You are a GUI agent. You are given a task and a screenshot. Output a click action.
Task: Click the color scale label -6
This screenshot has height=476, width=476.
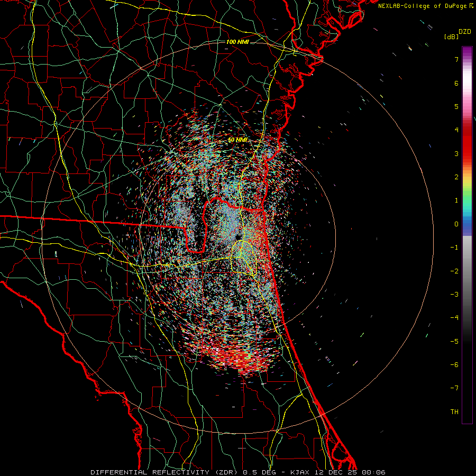454,365
